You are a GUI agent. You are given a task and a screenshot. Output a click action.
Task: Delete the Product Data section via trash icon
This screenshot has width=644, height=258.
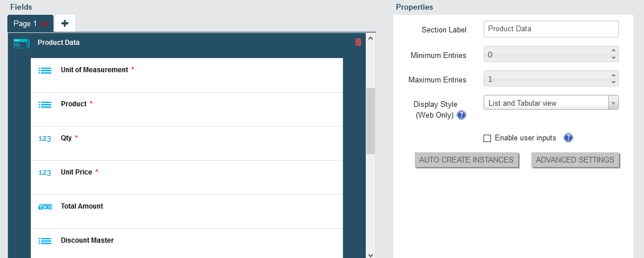point(358,42)
